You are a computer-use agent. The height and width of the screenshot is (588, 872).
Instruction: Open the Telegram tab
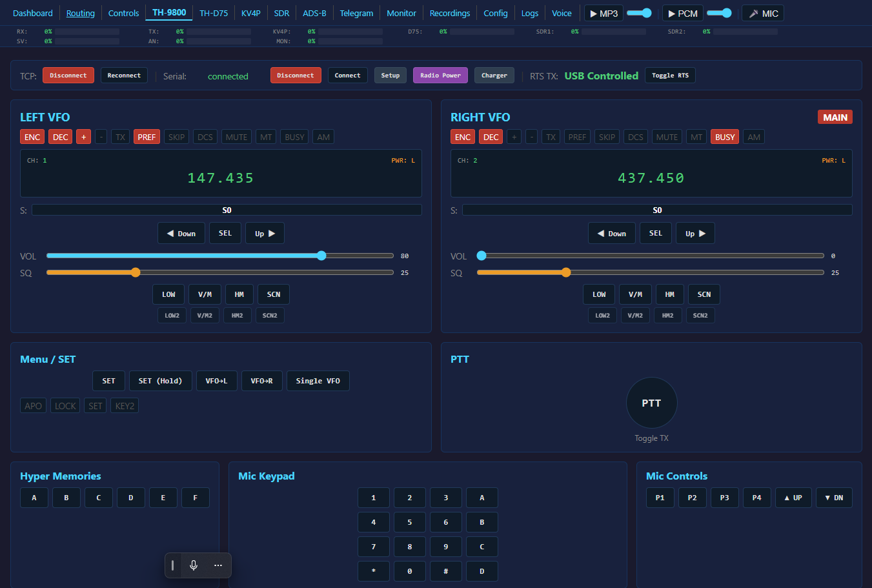tap(356, 13)
